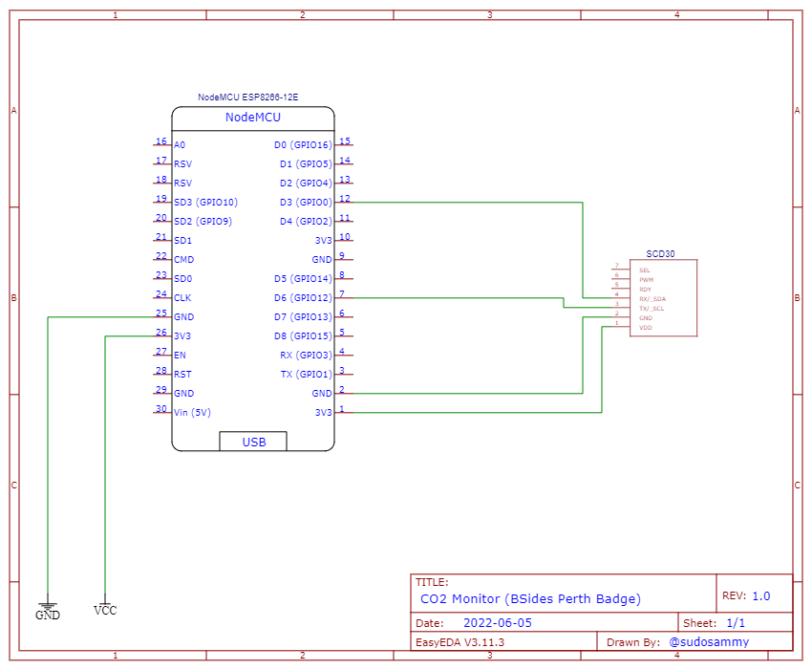Image resolution: width=812 pixels, height=670 pixels.
Task: Click pin number 15 on NodeMCU
Action: pos(345,140)
